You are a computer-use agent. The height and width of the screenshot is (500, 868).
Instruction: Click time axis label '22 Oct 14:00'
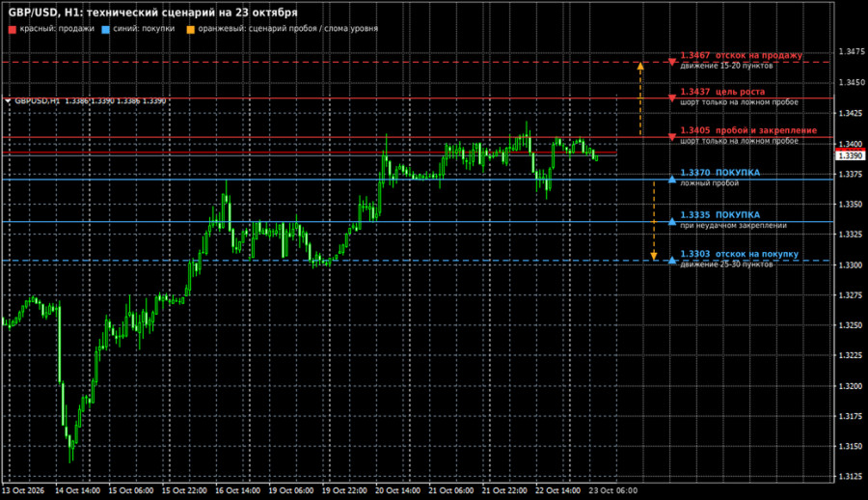pyautogui.click(x=558, y=490)
